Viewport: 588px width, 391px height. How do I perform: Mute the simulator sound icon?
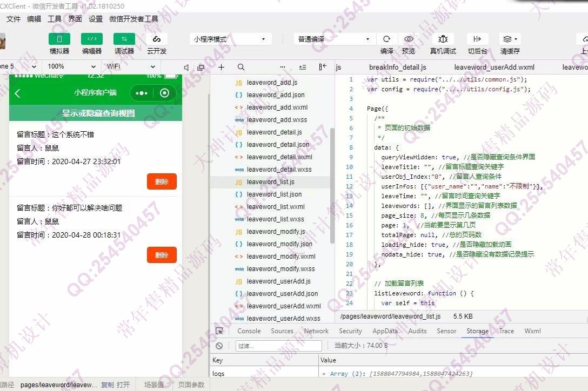click(186, 67)
